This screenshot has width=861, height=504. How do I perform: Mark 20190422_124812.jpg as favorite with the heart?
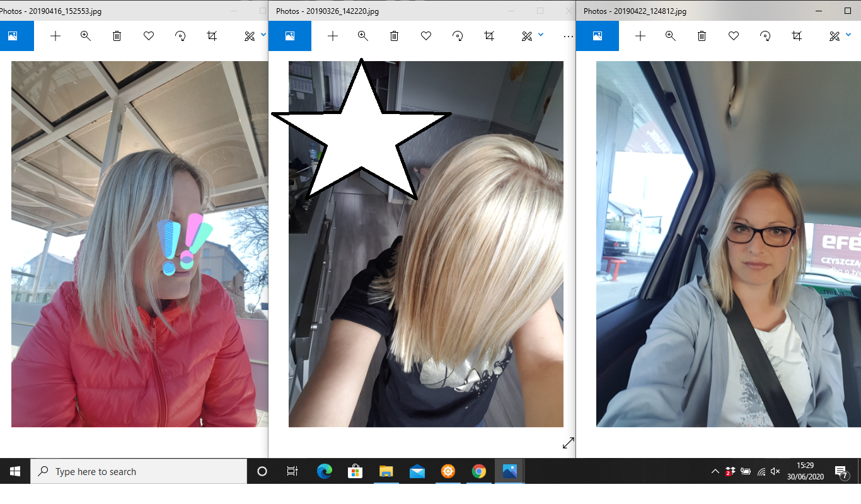point(734,36)
